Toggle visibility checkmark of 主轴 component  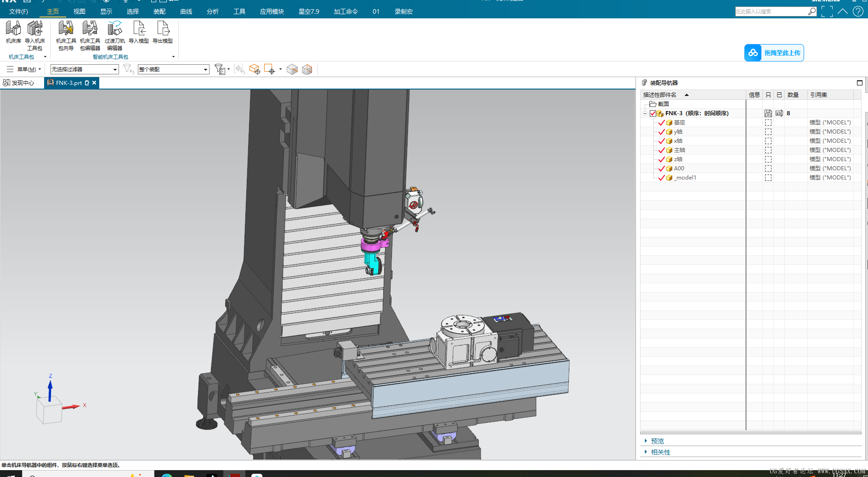[662, 150]
